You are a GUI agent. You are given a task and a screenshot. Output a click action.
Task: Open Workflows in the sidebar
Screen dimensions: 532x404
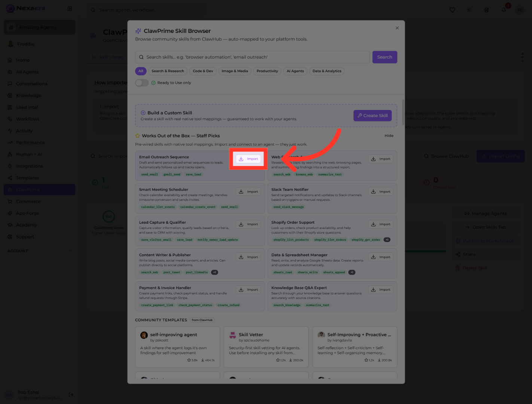point(39,119)
